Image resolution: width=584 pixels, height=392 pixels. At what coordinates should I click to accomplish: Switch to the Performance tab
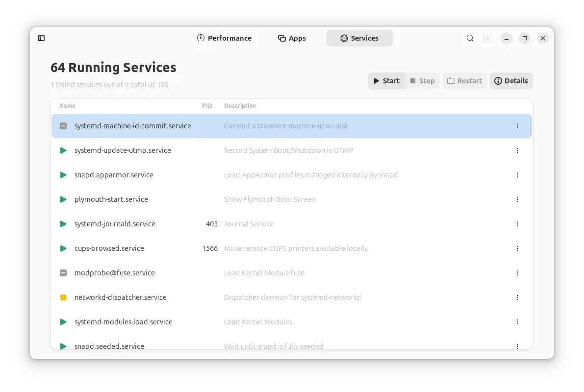(225, 38)
